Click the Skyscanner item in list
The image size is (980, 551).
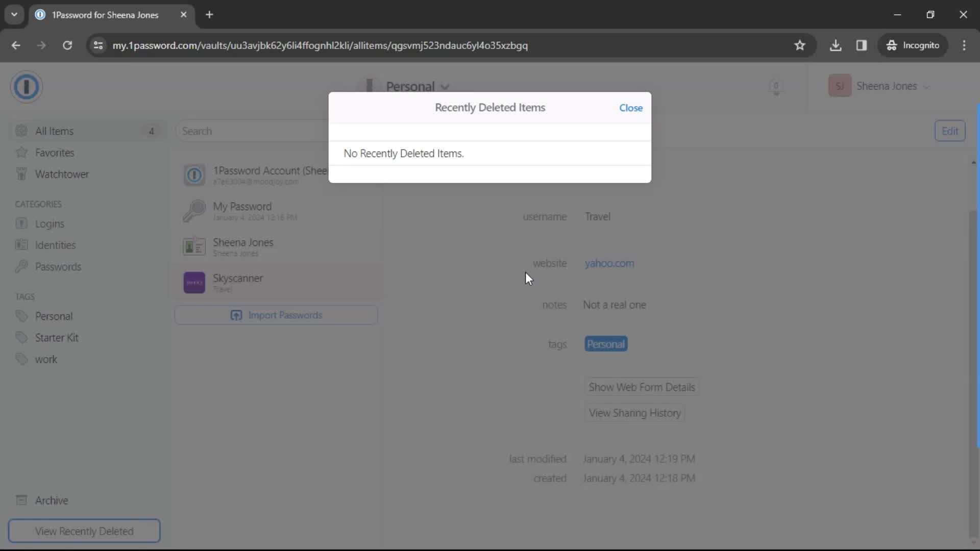pos(237,281)
